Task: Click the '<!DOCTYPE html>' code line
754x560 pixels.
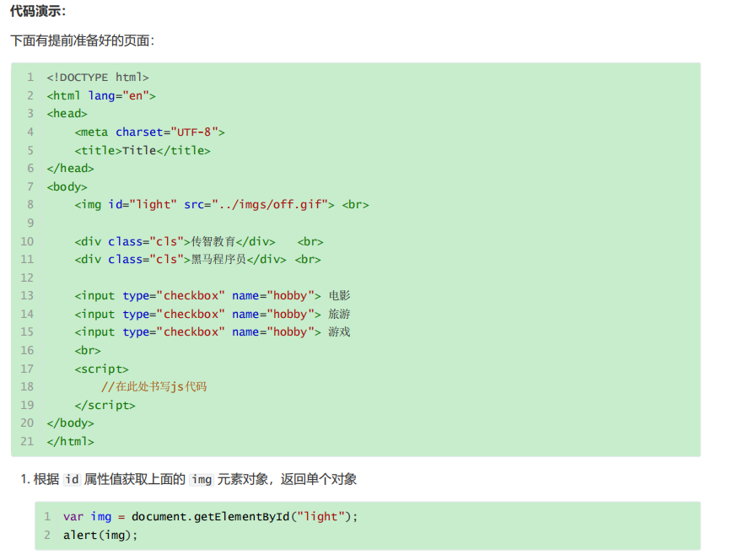Action: coord(98,78)
